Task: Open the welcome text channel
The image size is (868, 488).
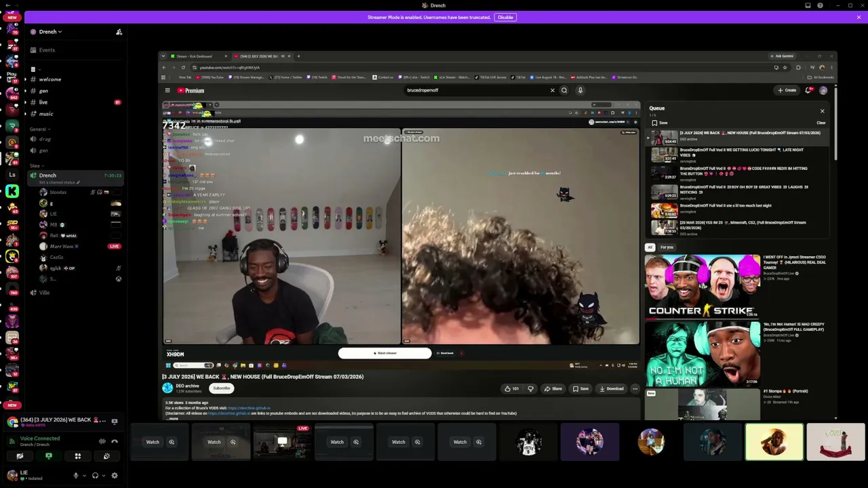Action: [x=50, y=79]
